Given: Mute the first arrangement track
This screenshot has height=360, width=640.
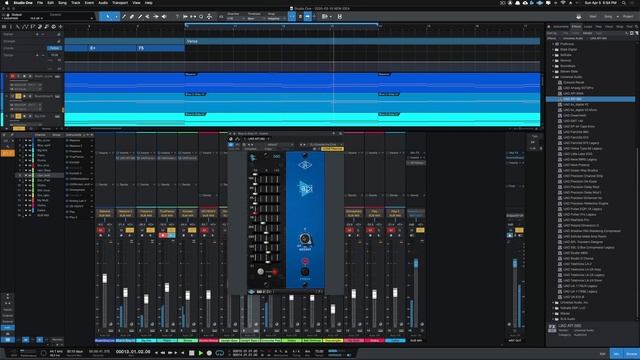Looking at the screenshot, I should coord(13,76).
